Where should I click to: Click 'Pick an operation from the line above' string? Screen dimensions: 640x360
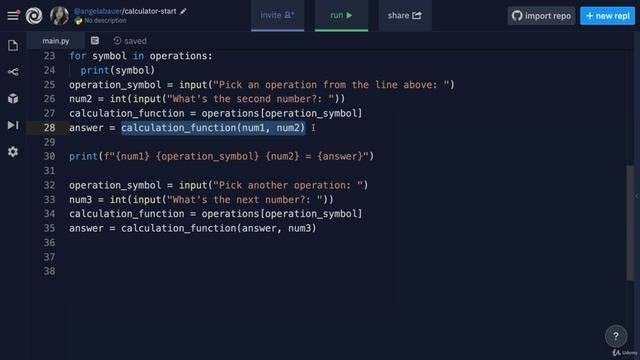point(331,84)
